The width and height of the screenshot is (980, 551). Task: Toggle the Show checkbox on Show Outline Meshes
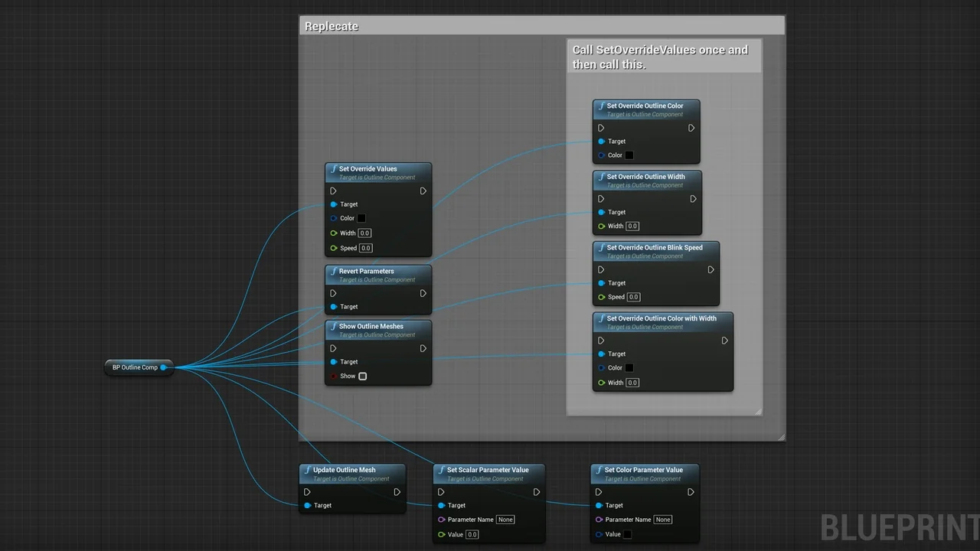pyautogui.click(x=362, y=376)
